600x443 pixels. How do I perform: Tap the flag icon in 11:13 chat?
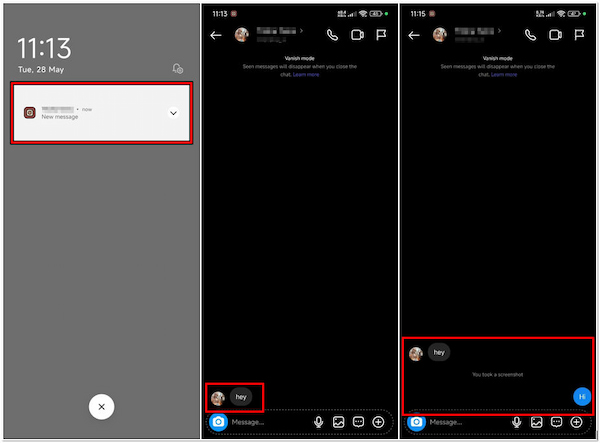point(380,35)
